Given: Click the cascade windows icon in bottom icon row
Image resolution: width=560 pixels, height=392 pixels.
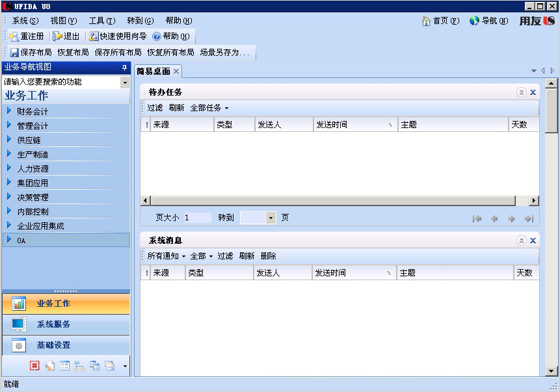Looking at the screenshot, I should point(95,365).
